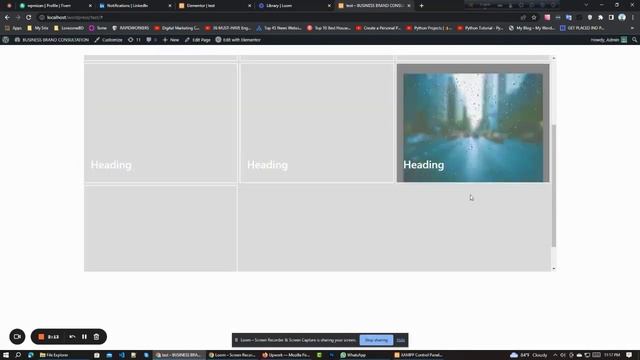The width and height of the screenshot is (640, 360).
Task: Close the Library Loom tab
Action: click(329, 6)
